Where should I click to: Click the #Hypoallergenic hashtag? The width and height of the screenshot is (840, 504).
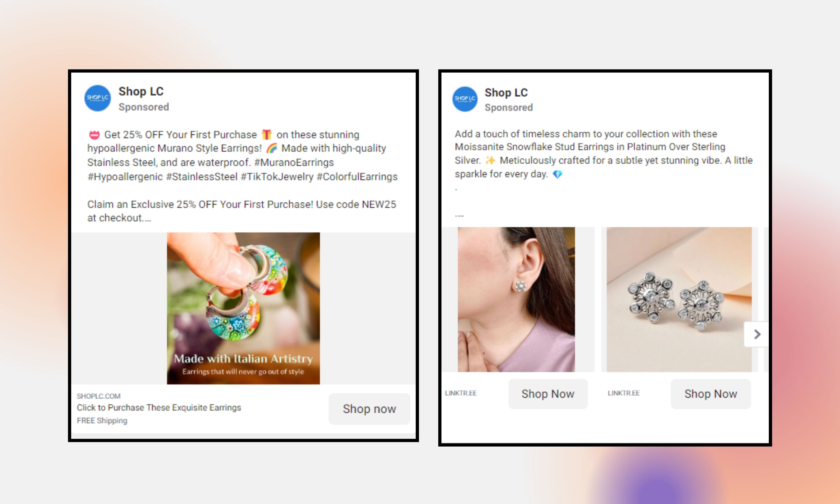tap(125, 177)
